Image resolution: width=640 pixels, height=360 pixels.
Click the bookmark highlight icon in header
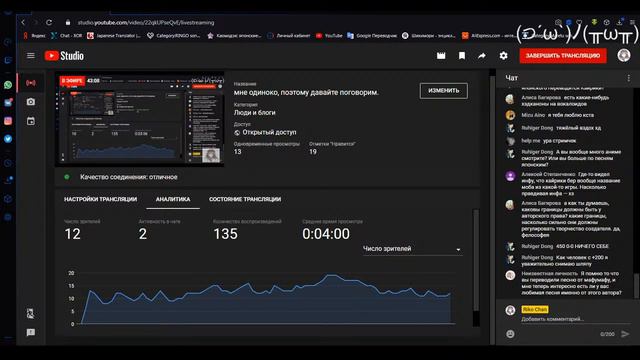tap(462, 56)
